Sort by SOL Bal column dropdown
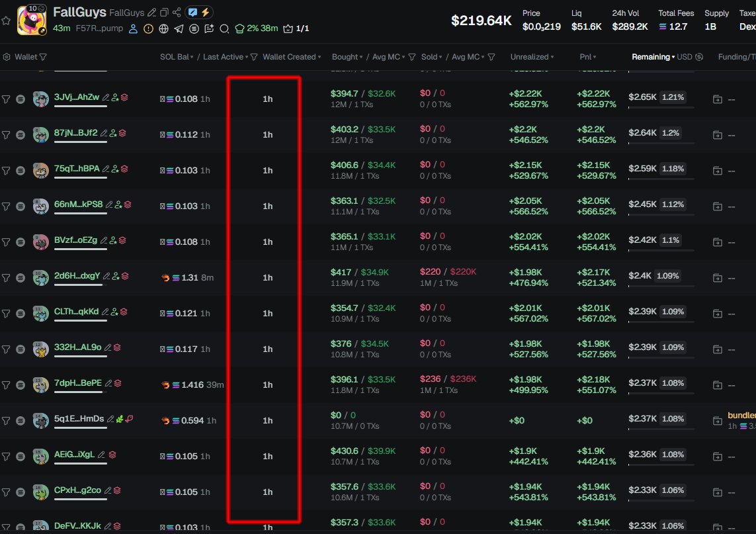 [x=177, y=57]
